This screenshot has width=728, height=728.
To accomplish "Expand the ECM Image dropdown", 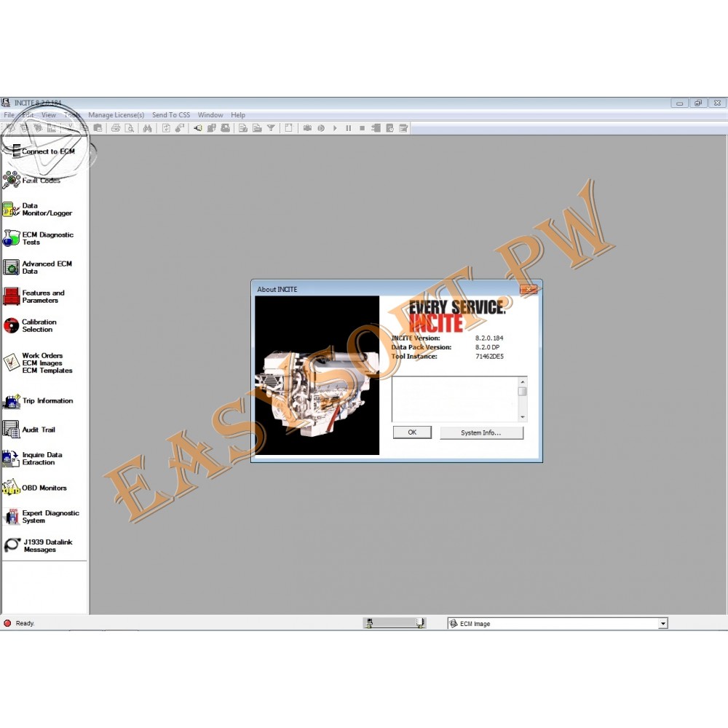I will [x=663, y=624].
